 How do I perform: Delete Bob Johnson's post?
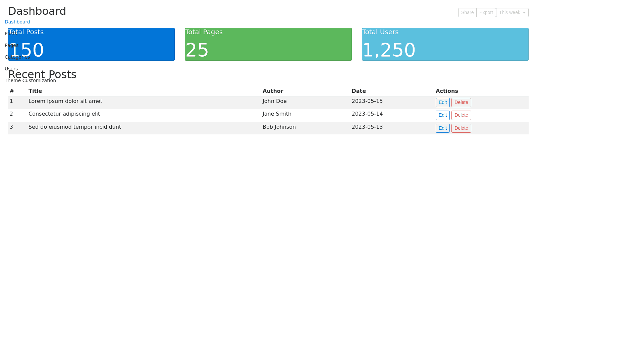click(461, 128)
